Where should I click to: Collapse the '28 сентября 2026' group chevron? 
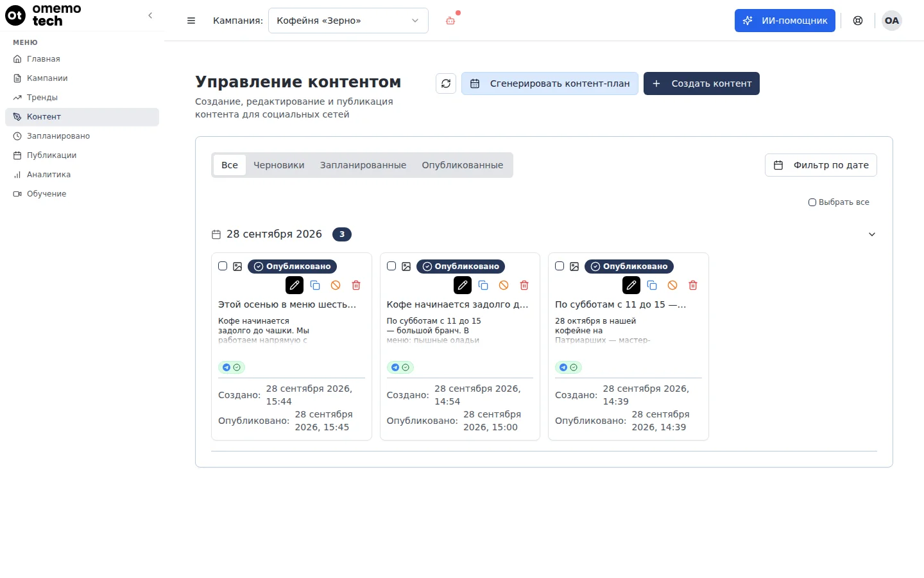coord(872,234)
